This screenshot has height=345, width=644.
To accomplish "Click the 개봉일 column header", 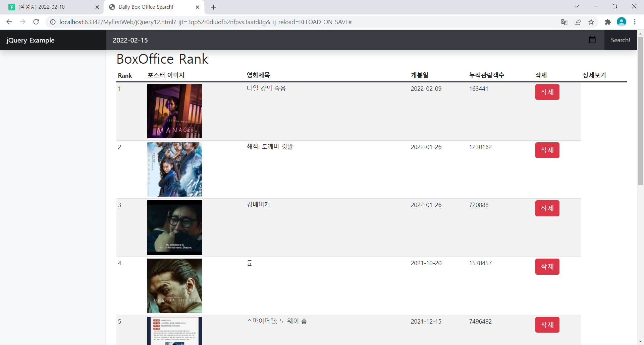I will [x=420, y=75].
